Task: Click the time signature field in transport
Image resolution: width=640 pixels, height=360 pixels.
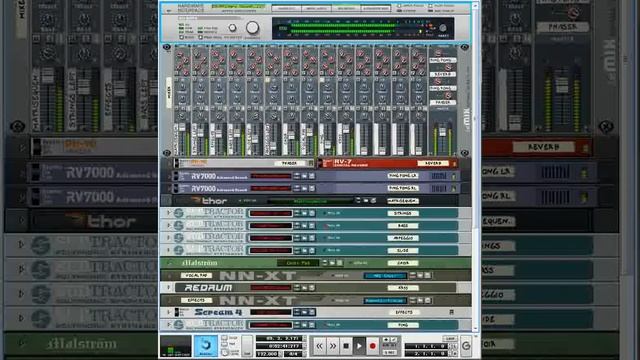Action: click(293, 353)
